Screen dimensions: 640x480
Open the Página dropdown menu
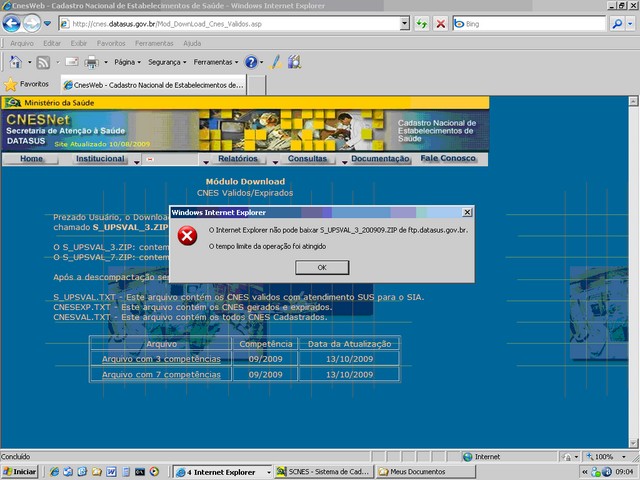127,62
